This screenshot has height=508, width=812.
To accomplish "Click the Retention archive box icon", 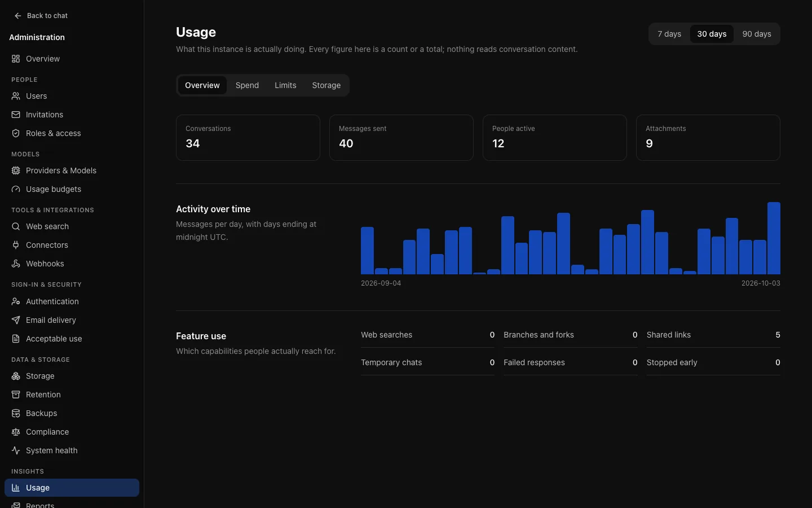I will point(16,395).
